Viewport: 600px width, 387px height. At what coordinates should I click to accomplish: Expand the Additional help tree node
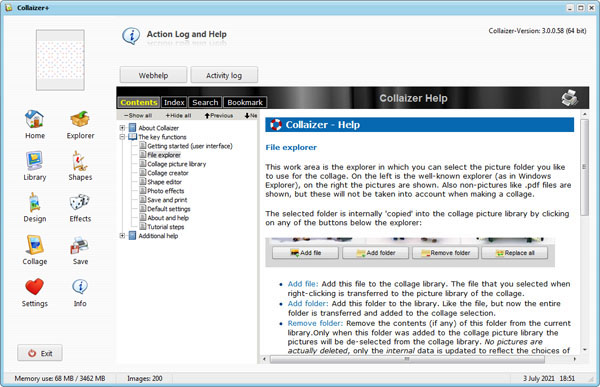(122, 236)
